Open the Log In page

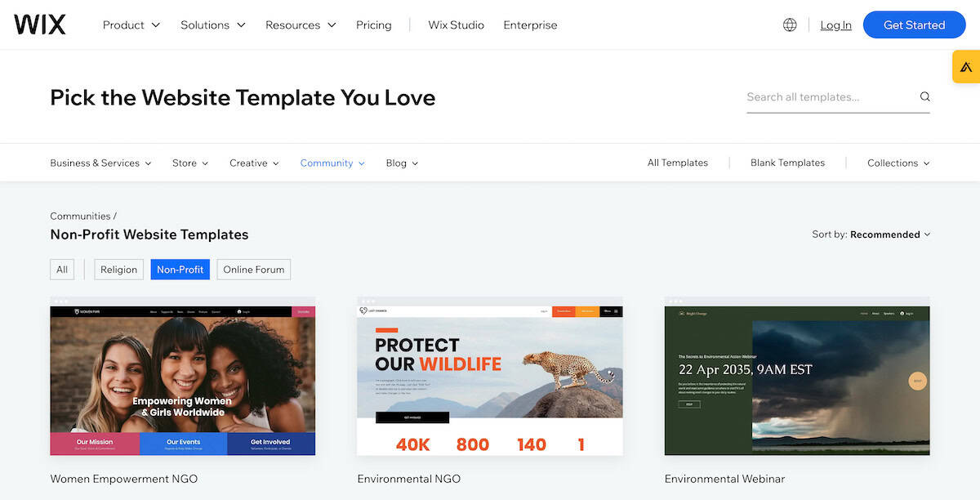[x=835, y=25]
